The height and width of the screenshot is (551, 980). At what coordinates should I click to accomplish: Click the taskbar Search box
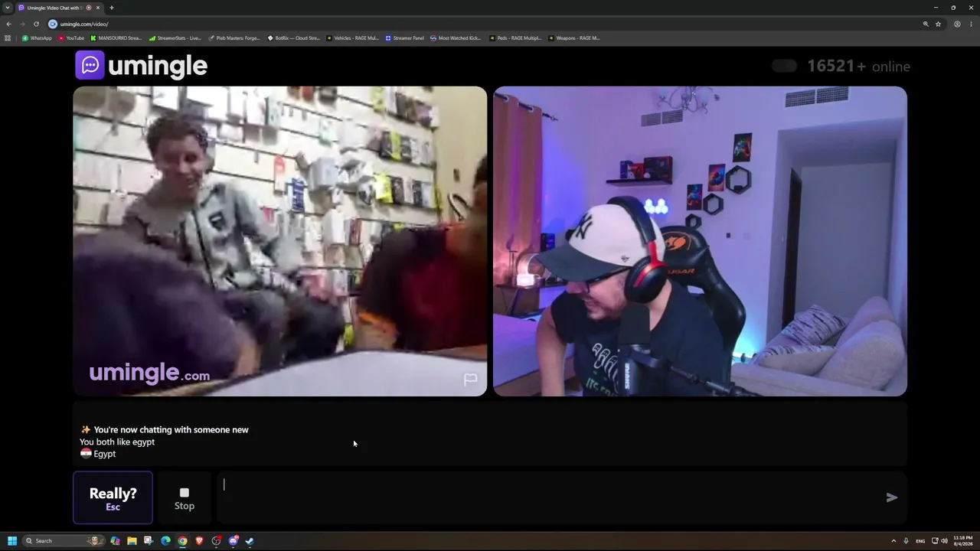click(x=64, y=541)
